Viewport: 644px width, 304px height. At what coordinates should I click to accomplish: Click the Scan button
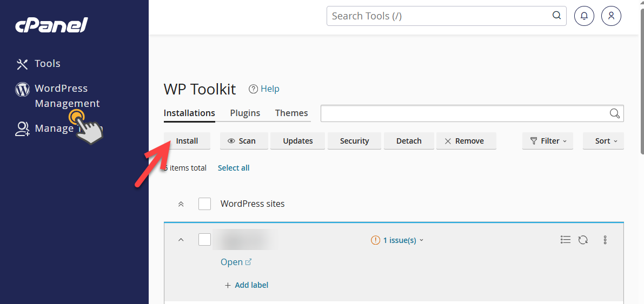[x=244, y=141]
